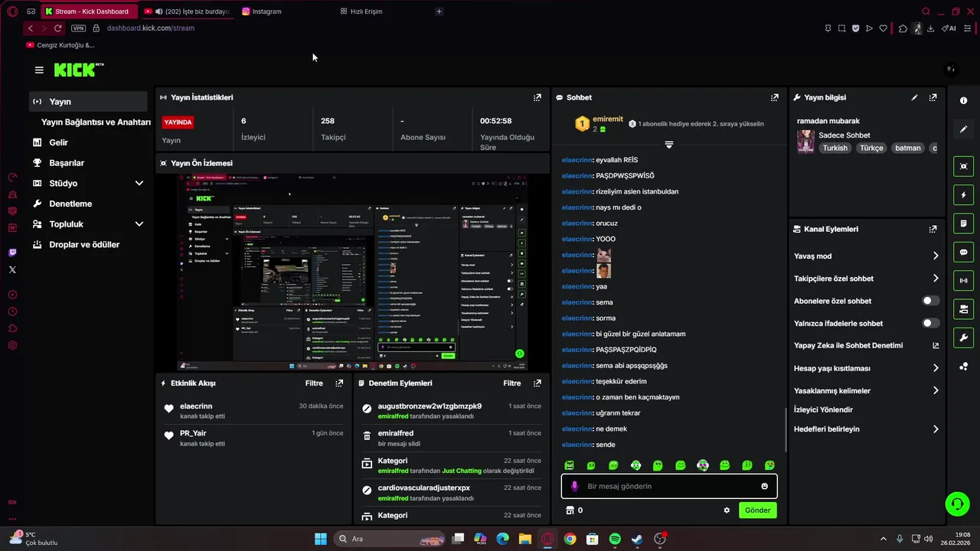The image size is (980, 551).
Task: Click the Turkish tag in Yayın bilgisi
Action: [x=835, y=148]
